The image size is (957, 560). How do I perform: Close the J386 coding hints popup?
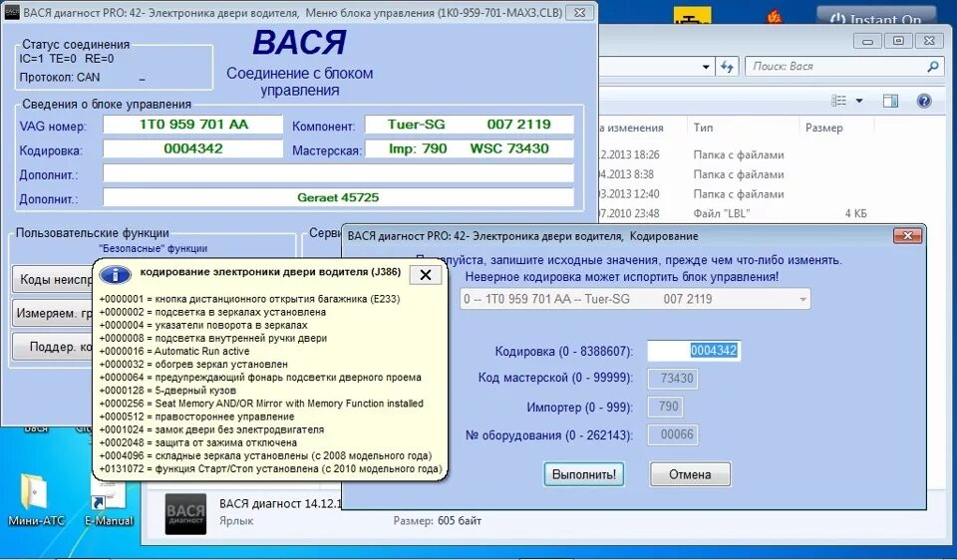click(426, 275)
